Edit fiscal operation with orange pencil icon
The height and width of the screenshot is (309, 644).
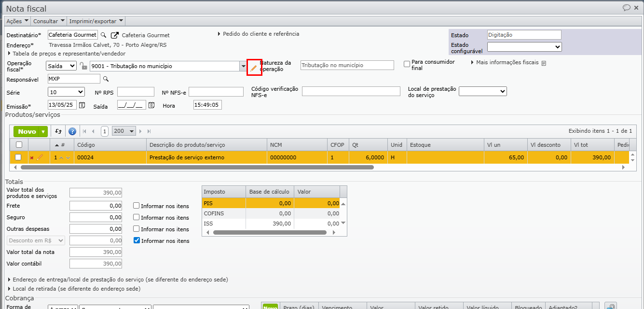click(254, 68)
